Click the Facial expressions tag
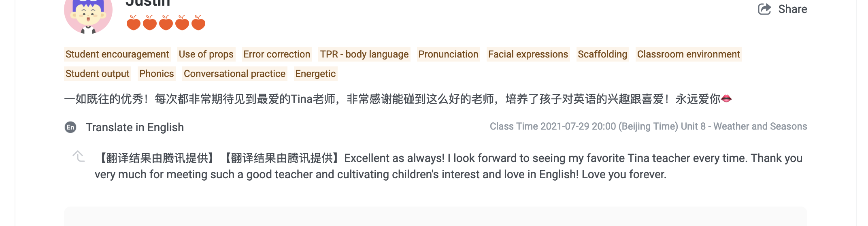This screenshot has height=226, width=868. click(528, 54)
